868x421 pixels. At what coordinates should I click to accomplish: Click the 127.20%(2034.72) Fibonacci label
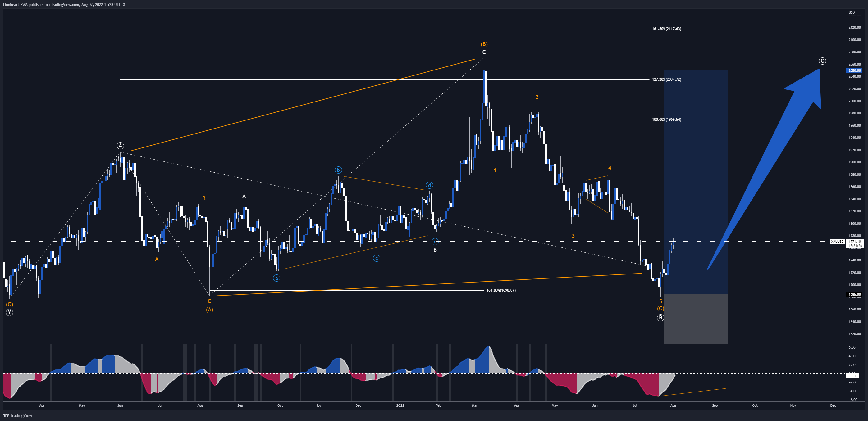click(x=666, y=79)
